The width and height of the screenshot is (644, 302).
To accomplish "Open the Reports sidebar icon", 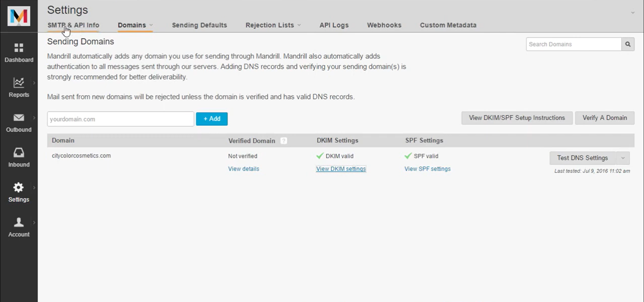I will click(x=19, y=83).
